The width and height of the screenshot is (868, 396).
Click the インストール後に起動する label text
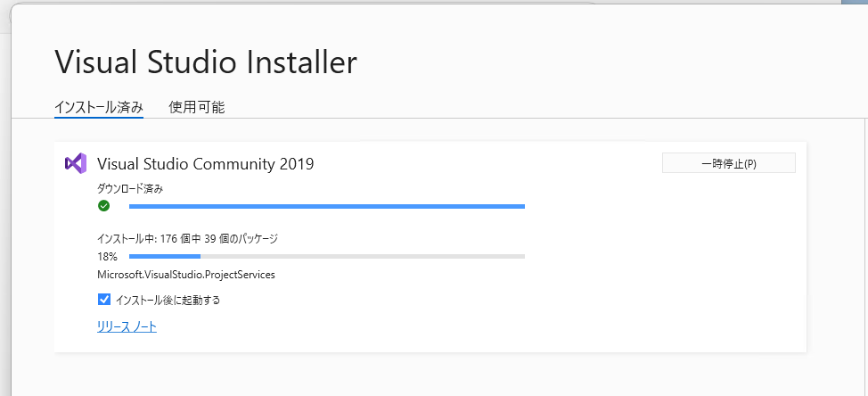(168, 300)
